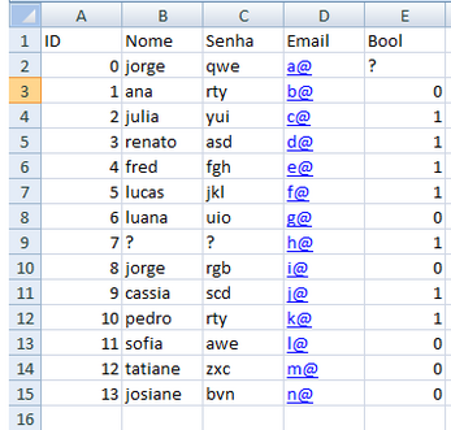Select the Senha header cell
The width and height of the screenshot is (451, 430).
[x=243, y=40]
